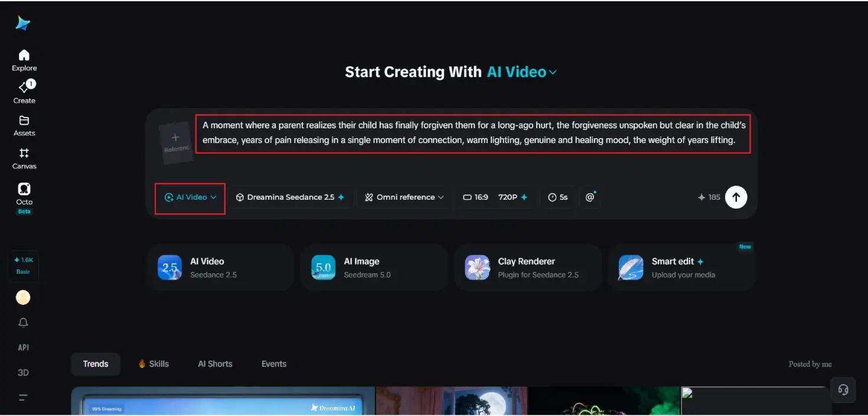This screenshot has height=416, width=868.
Task: Open the Omni reference dropdown
Action: pos(404,197)
